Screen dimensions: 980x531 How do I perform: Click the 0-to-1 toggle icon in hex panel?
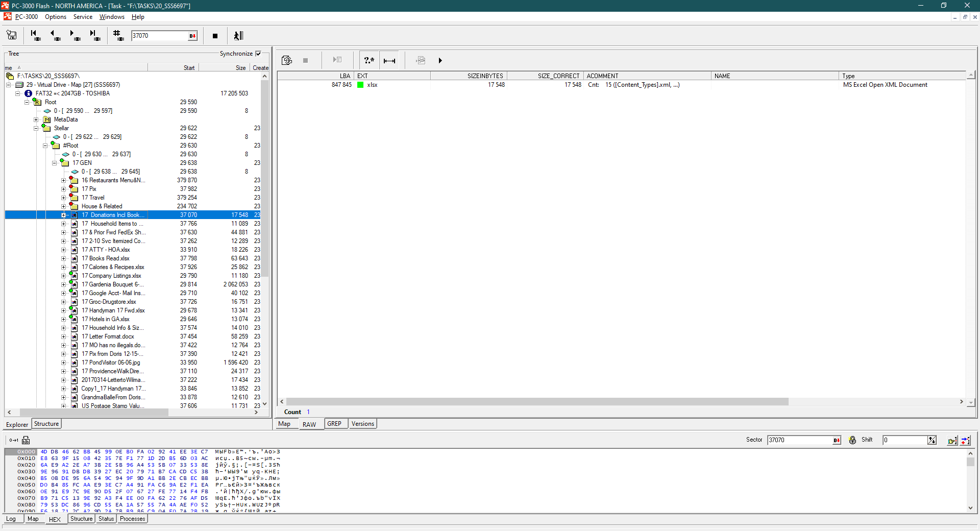tap(14, 440)
